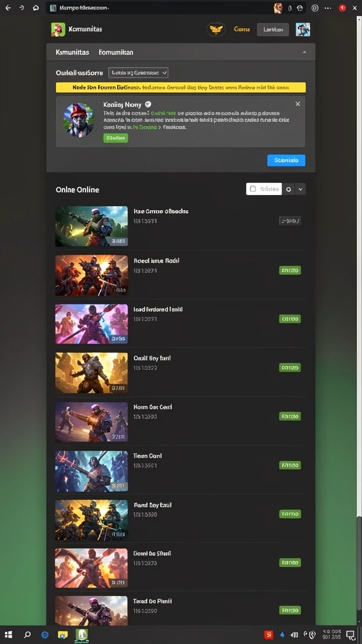Click the red-hat character avatar in card
Viewport: 362px width, 644px height.
point(80,120)
